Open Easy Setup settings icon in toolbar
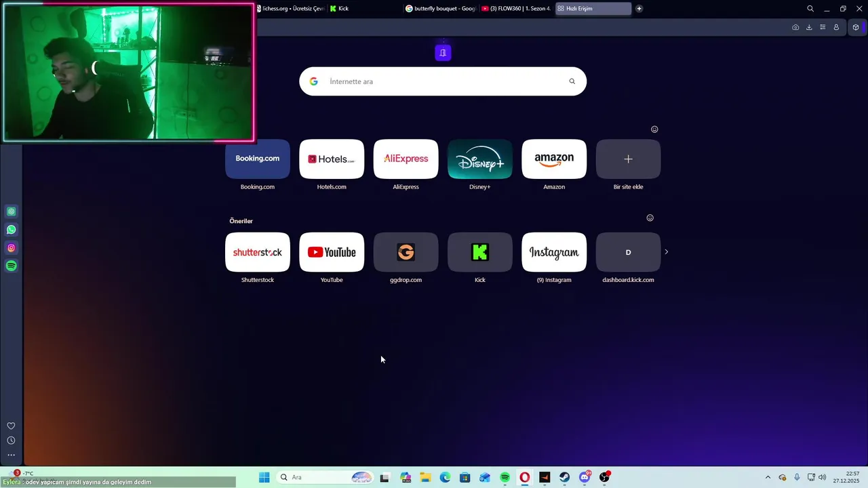 (823, 27)
